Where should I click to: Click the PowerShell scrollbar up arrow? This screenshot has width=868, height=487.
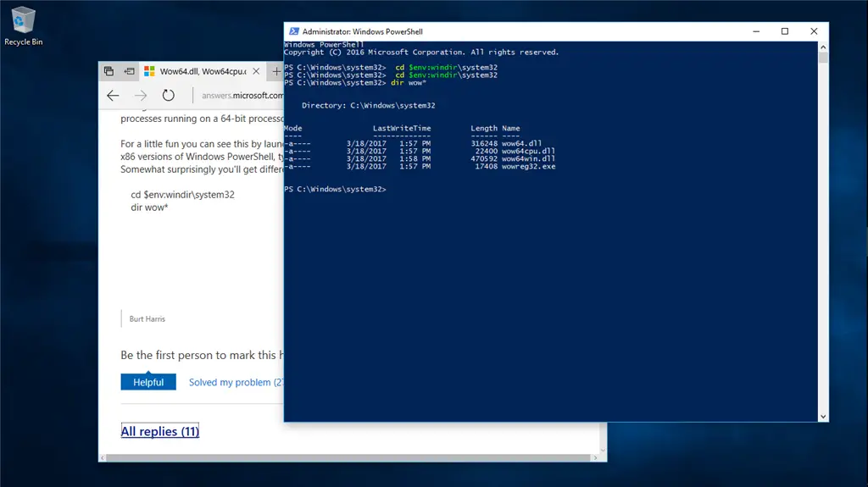[x=823, y=47]
